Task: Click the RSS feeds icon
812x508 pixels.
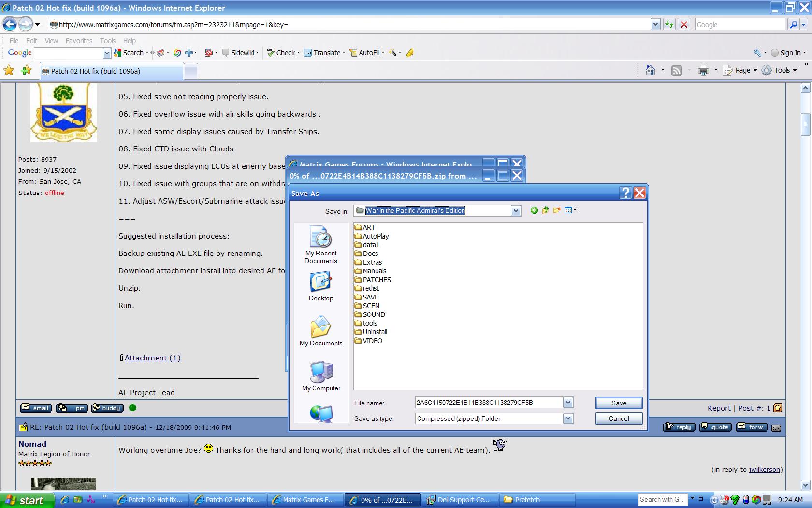Action: point(677,71)
